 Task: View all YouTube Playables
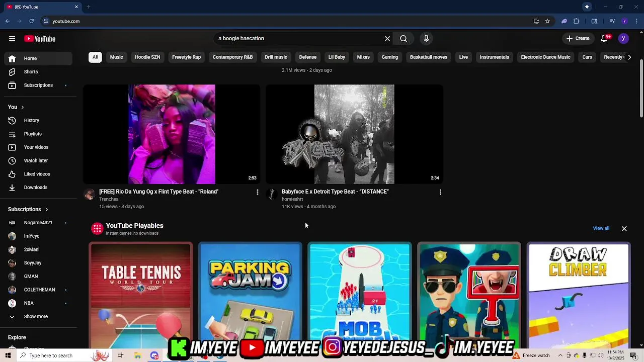[x=601, y=228]
